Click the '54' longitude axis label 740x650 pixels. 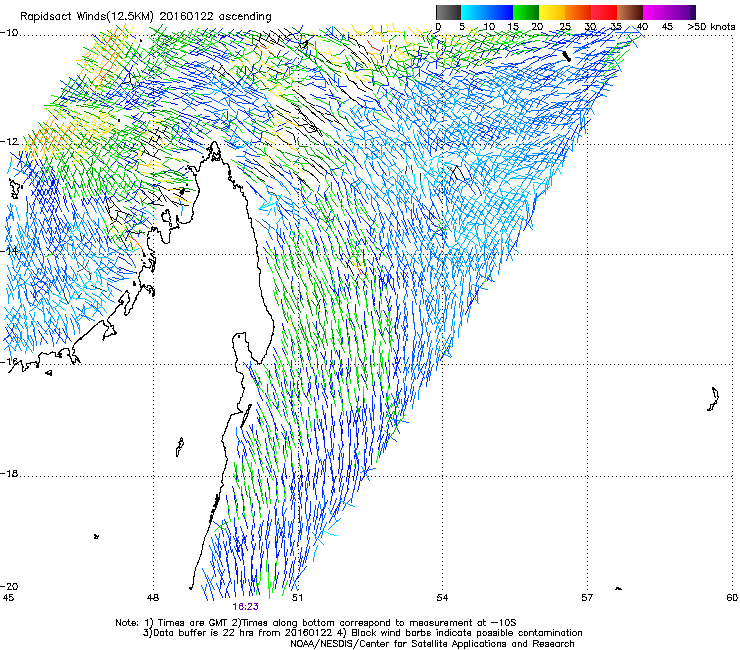tap(442, 598)
